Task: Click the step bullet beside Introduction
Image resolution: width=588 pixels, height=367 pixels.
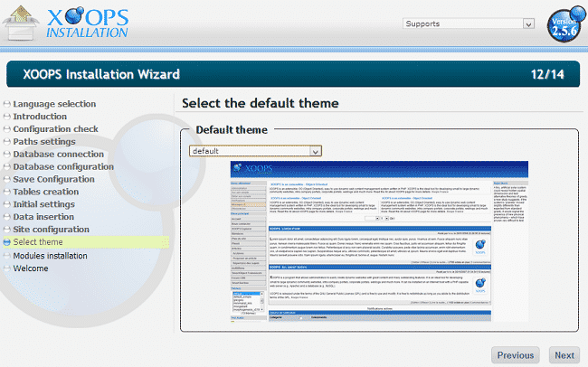Action: click(x=6, y=117)
